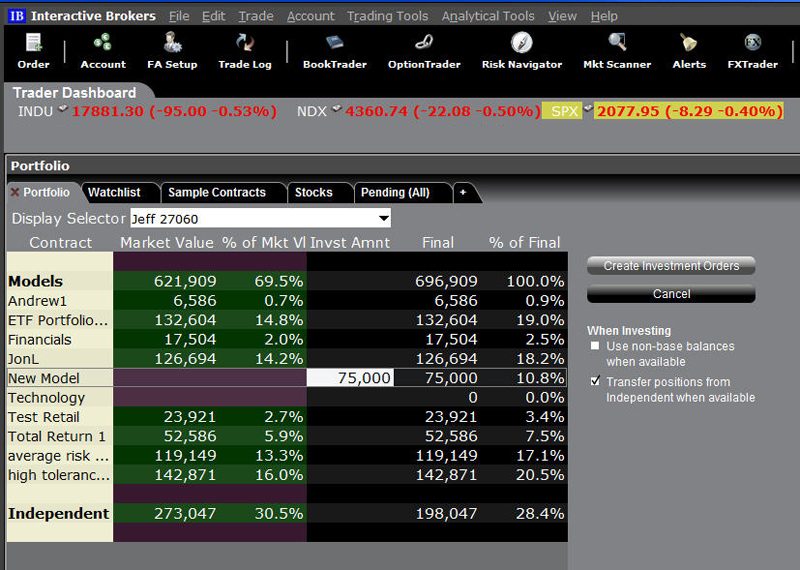Select the Financials model row
This screenshot has height=570, width=800.
(x=287, y=339)
